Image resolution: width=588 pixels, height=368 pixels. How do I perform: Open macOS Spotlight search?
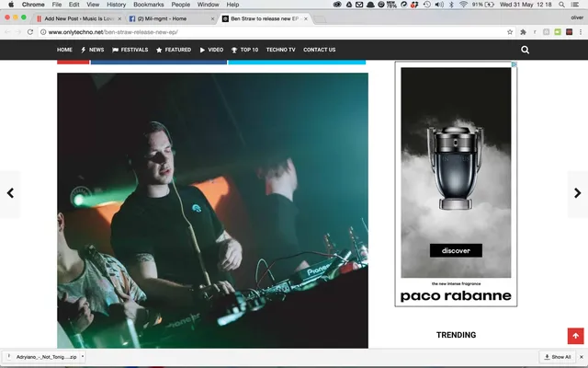(561, 5)
